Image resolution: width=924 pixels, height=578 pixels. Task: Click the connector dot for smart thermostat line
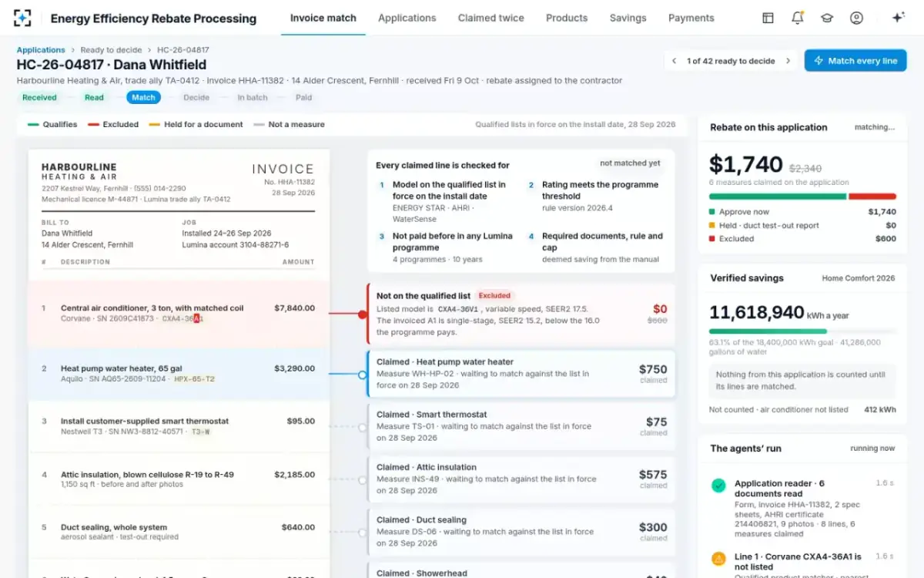pyautogui.click(x=362, y=427)
